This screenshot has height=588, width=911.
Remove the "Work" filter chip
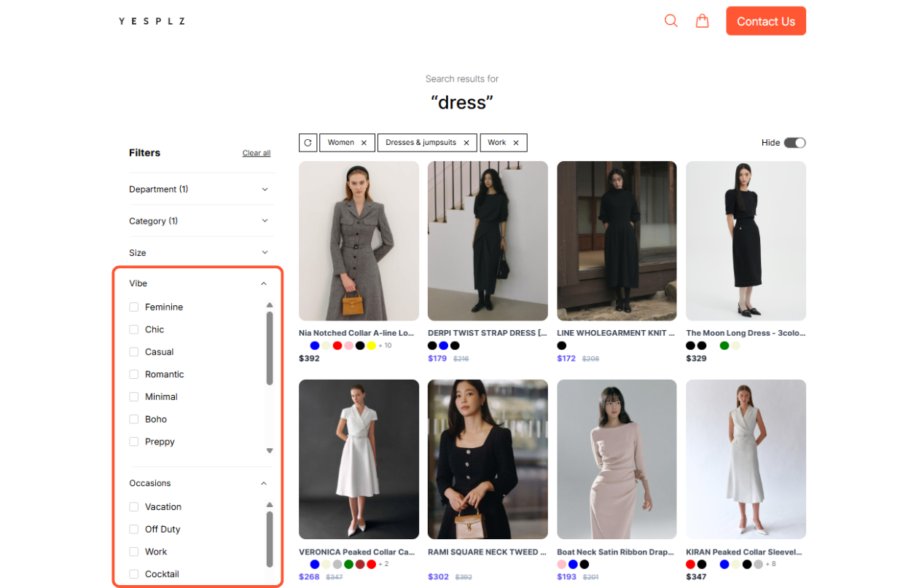515,142
